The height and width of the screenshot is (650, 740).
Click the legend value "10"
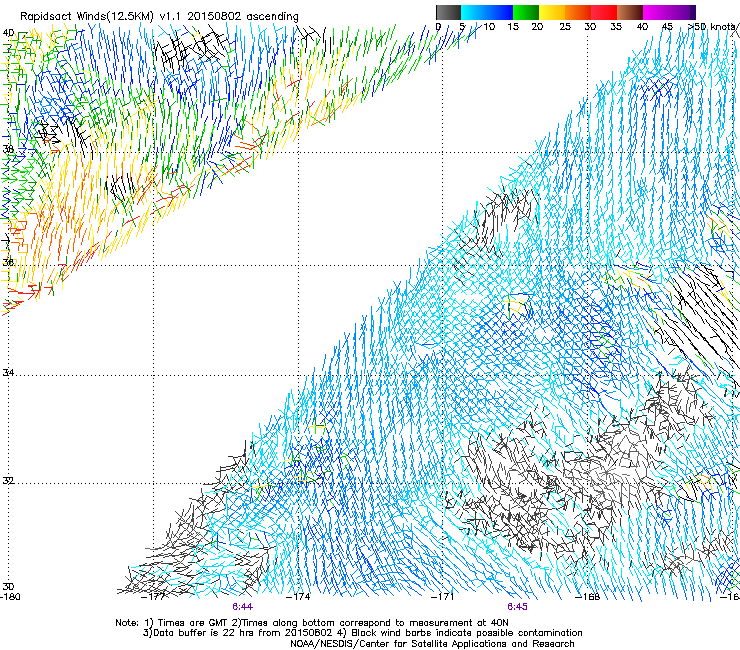489,27
